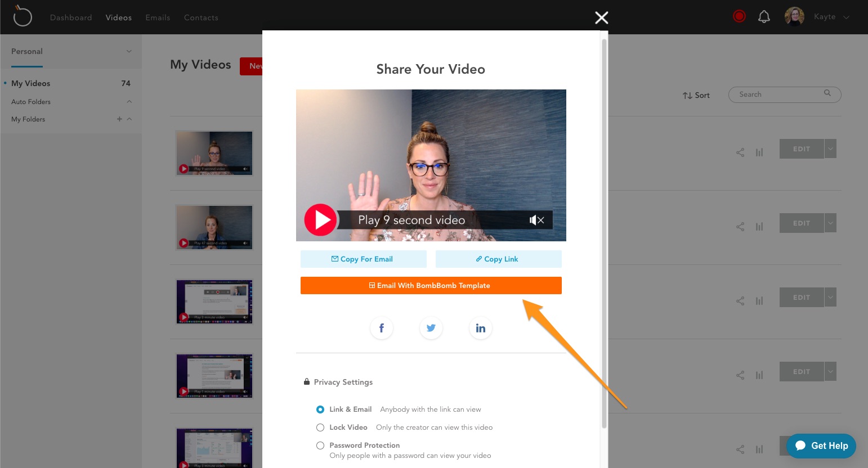Start recording with the red record icon
Screen dimensions: 868x468
[740, 17]
